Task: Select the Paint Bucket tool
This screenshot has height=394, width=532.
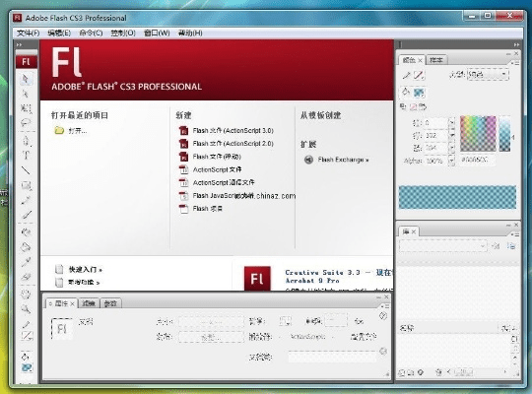Action: click(x=26, y=247)
